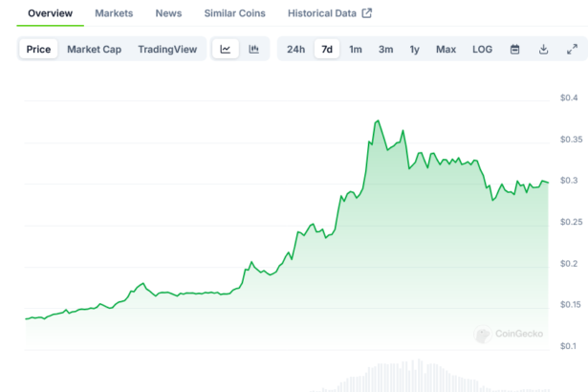Click the external link icon beside Historical Data
Viewport: 588px width, 392px height.
366,13
